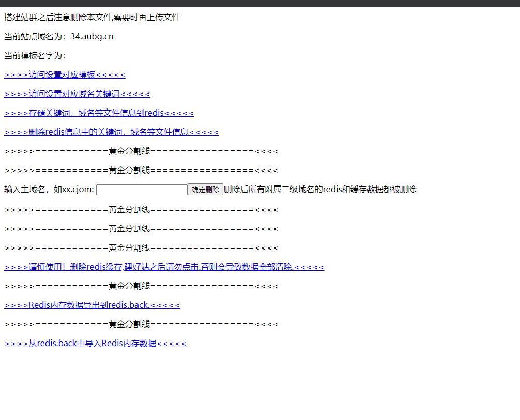
Task: Click the 删除redis信息中的关键词 link
Action: [111, 132]
